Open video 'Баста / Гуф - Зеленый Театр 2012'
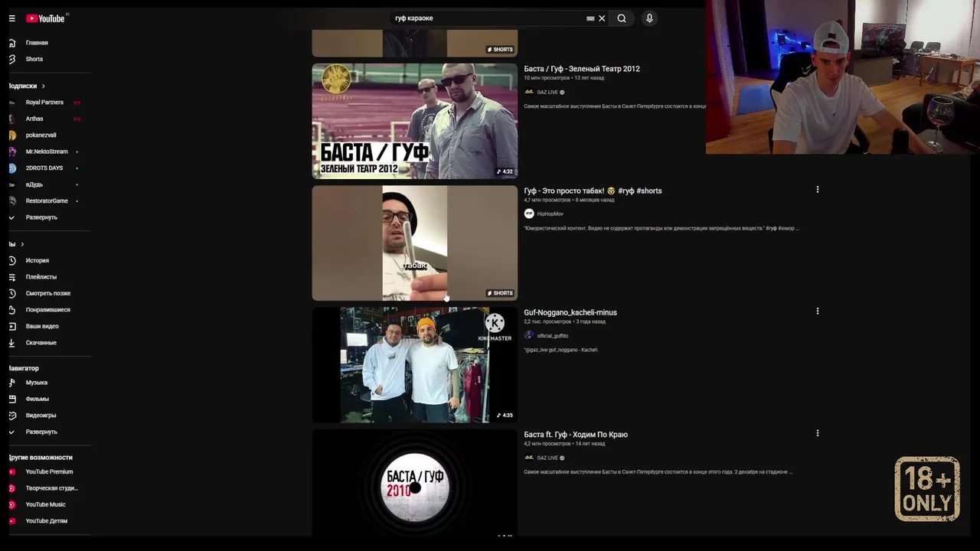The height and width of the screenshot is (551, 980). [x=582, y=69]
